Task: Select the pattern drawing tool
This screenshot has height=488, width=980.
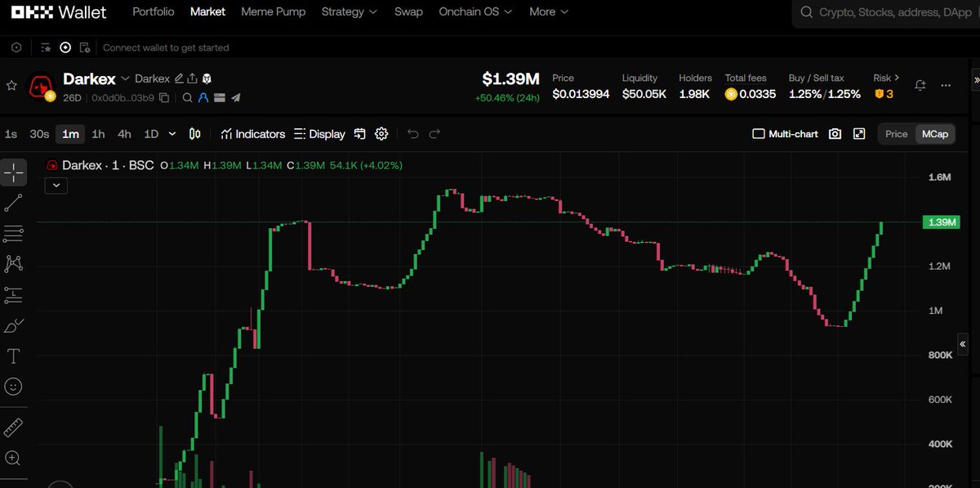Action: pos(14,264)
